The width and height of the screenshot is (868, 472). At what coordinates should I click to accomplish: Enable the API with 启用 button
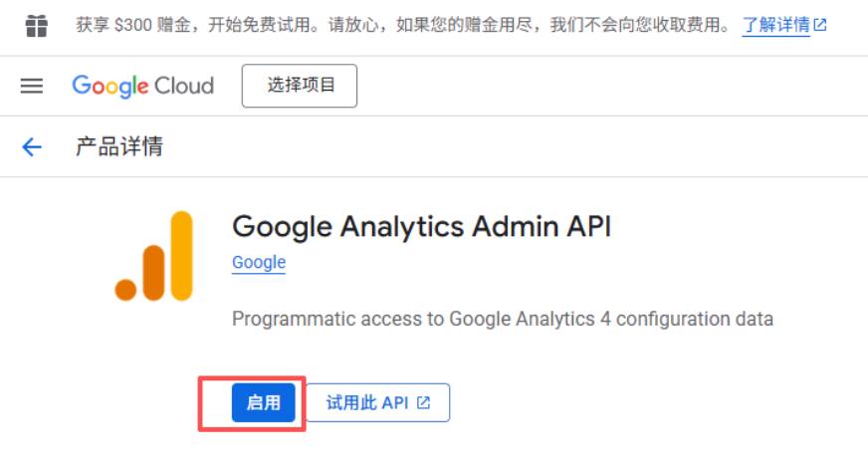point(264,402)
